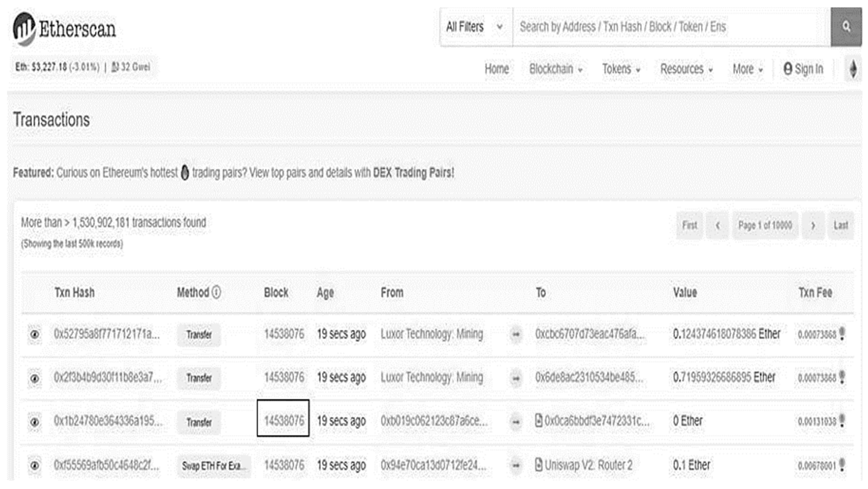Jump to the Last page button
The height and width of the screenshot is (489, 868).
pos(841,225)
